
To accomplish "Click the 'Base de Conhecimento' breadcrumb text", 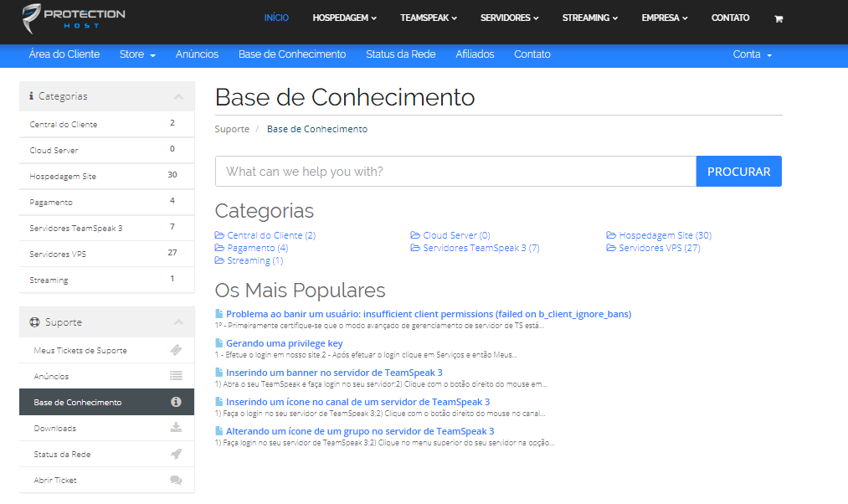I will 317,129.
